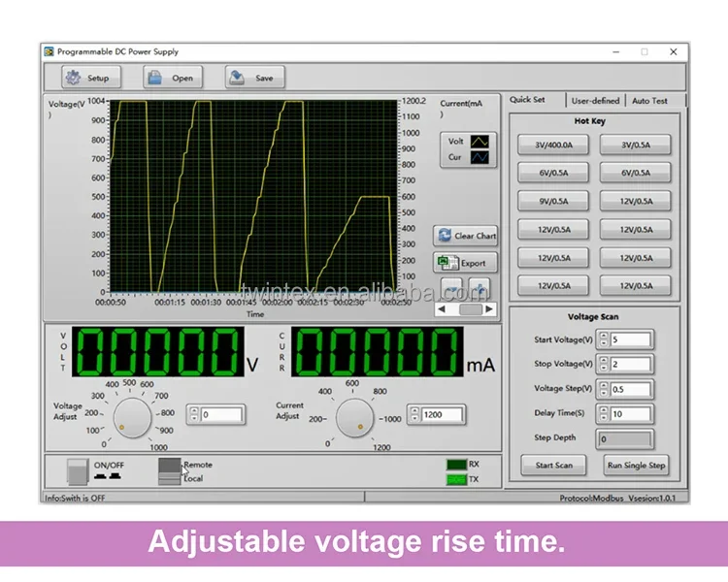Toggle the Remote/Local switch

pyautogui.click(x=170, y=471)
